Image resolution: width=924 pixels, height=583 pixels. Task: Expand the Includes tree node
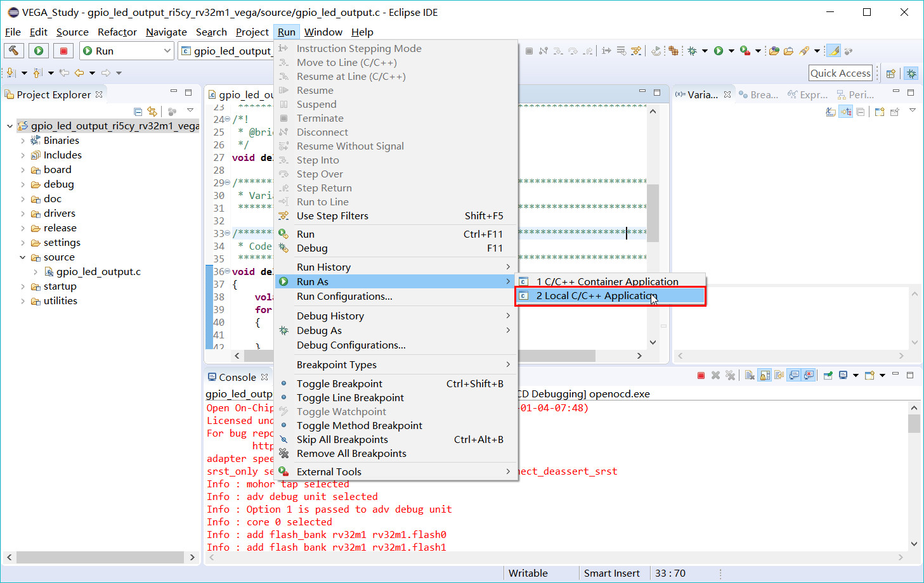point(23,155)
